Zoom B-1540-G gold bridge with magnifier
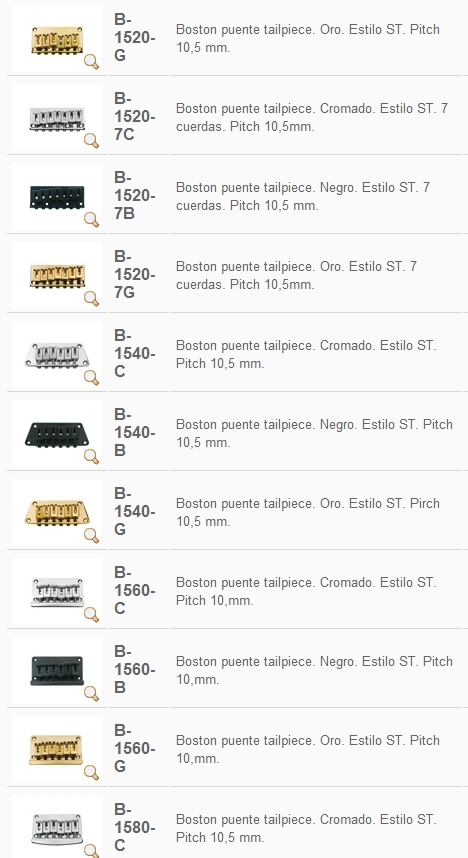Screen dimensions: 468x858 tap(91, 535)
